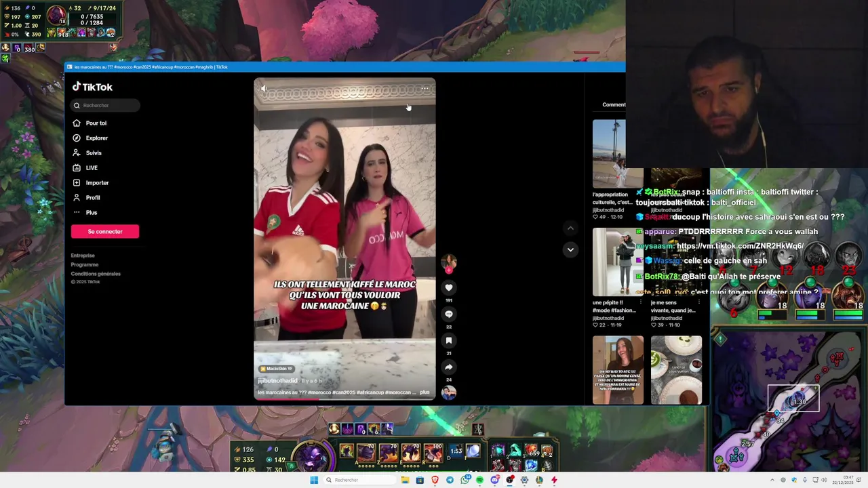
Task: Click the Suivis people icon
Action: click(x=77, y=153)
